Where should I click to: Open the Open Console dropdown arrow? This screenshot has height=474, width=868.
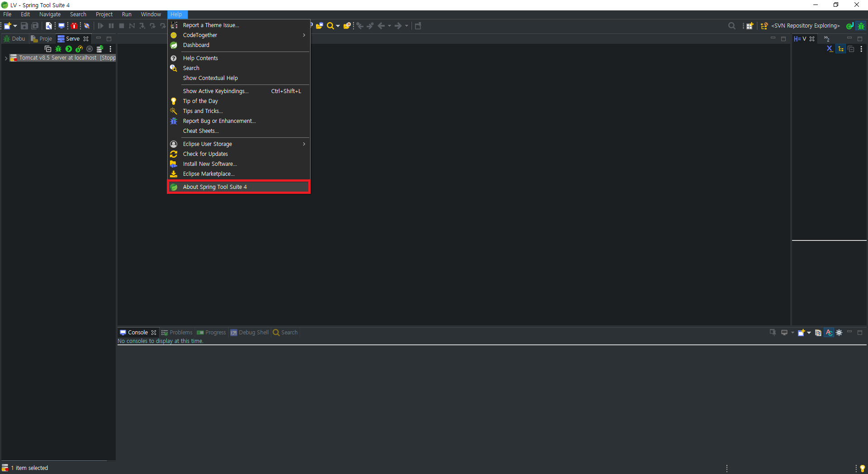809,333
